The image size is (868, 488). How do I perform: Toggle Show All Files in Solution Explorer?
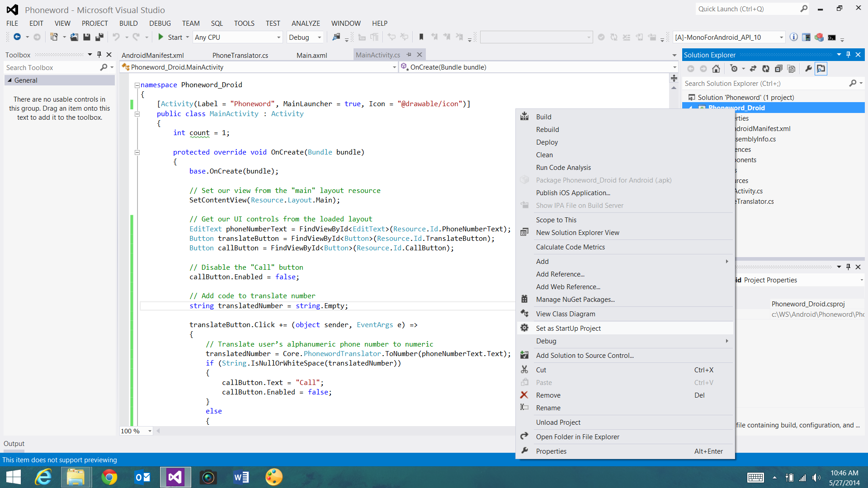791,69
